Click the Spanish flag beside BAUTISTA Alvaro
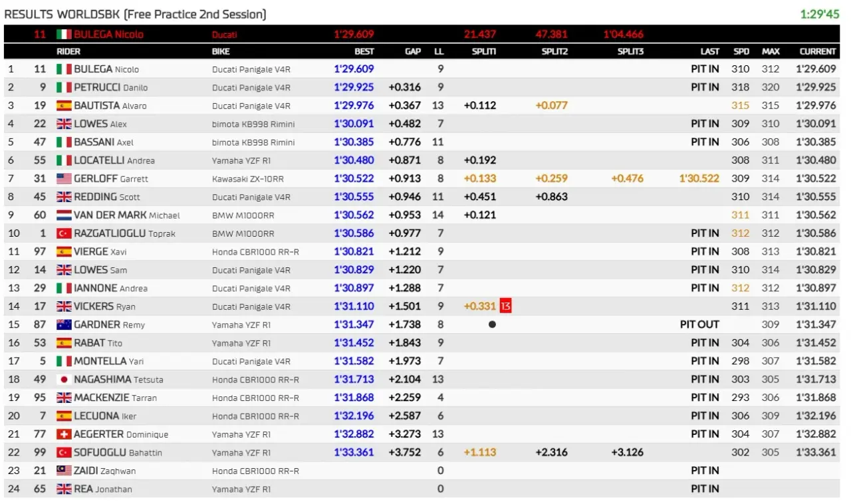851x504 pixels. tap(64, 106)
